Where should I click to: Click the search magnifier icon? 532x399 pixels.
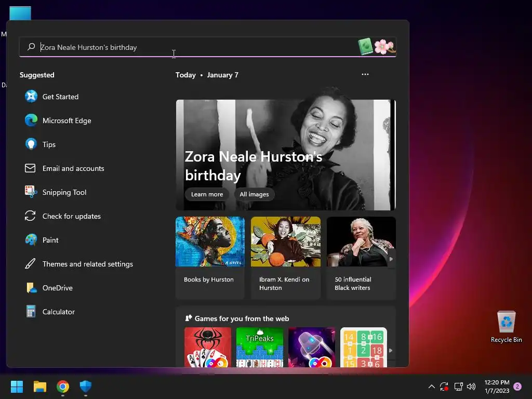[x=31, y=46]
